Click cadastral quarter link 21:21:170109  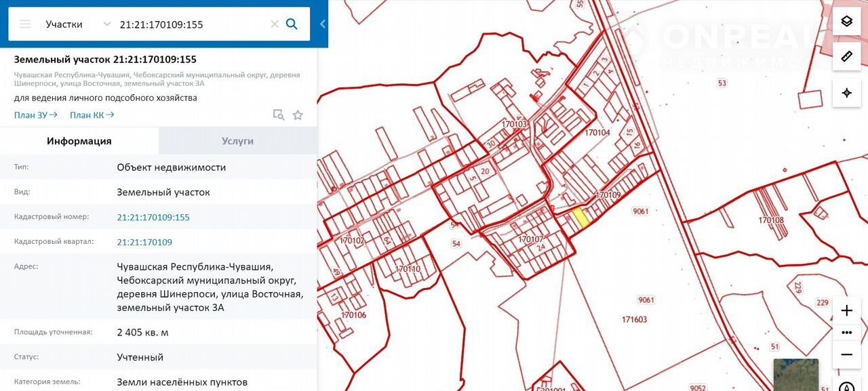coord(144,242)
